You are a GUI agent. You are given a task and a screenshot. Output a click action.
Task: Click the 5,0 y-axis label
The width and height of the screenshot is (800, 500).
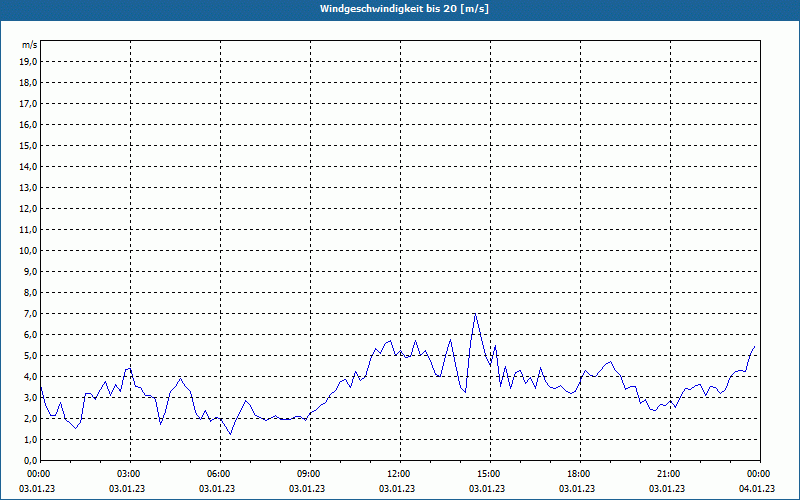(x=31, y=356)
